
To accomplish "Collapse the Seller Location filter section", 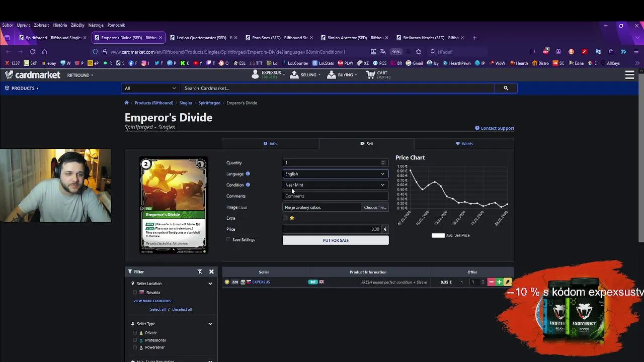I will click(210, 284).
